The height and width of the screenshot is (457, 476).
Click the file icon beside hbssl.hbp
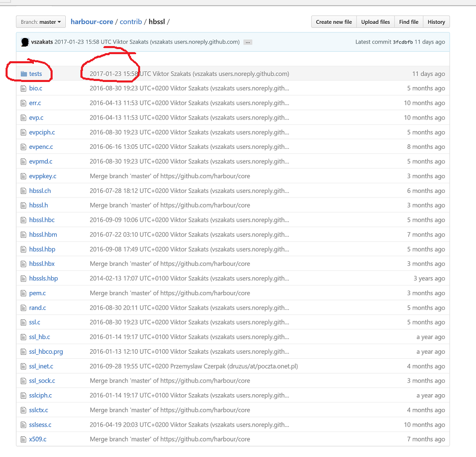tap(23, 250)
